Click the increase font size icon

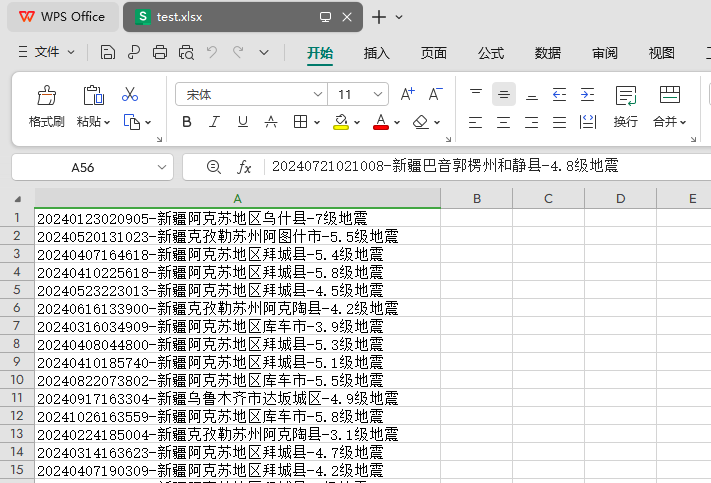pyautogui.click(x=407, y=94)
